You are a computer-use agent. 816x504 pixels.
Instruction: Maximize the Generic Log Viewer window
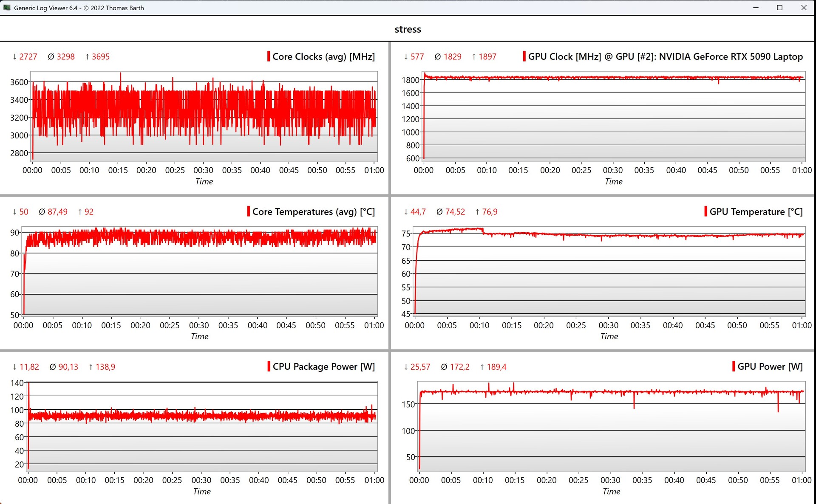tap(779, 8)
